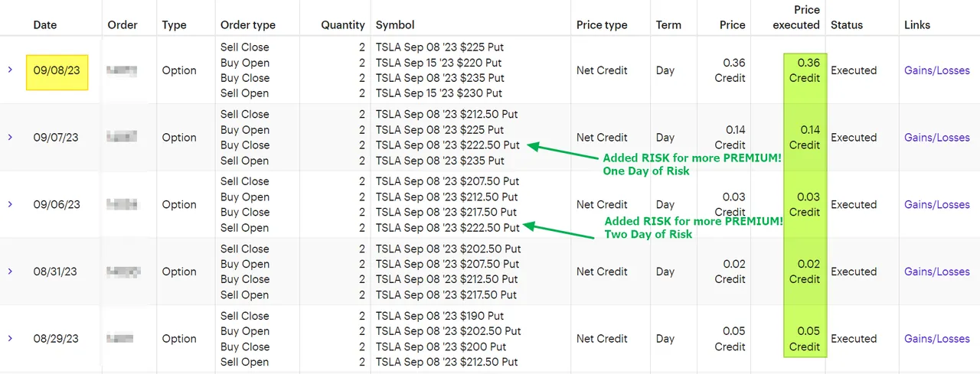
Task: Select the 09/07/23 date cell
Action: point(57,138)
